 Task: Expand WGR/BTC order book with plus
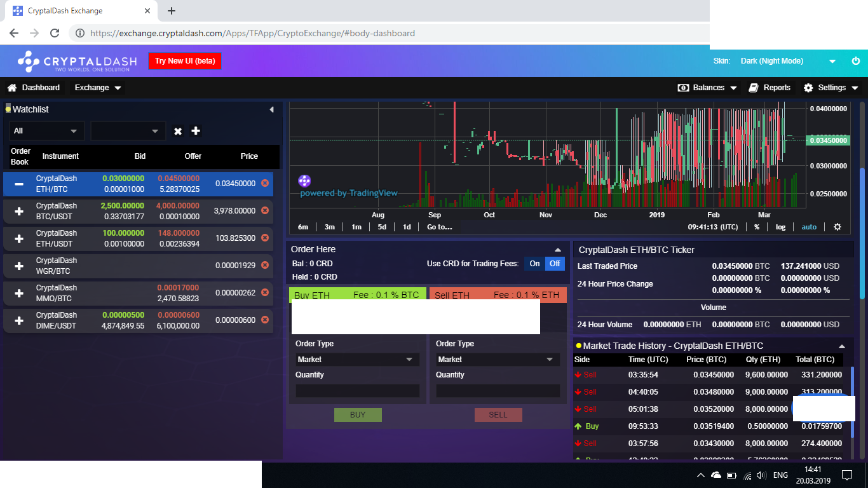(x=19, y=266)
